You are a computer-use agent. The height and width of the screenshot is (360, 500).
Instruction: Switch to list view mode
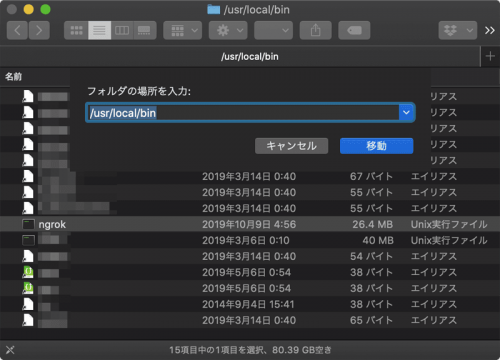coord(99,31)
